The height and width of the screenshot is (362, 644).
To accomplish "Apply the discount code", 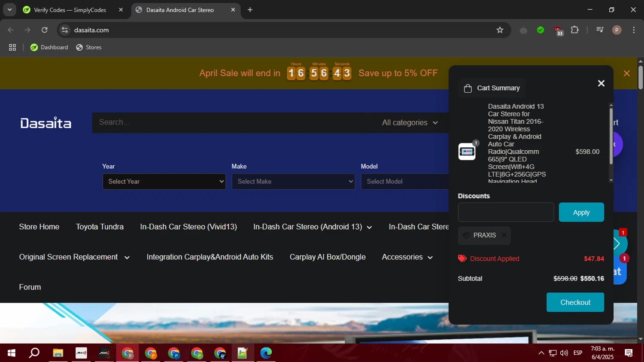I will click(x=581, y=212).
